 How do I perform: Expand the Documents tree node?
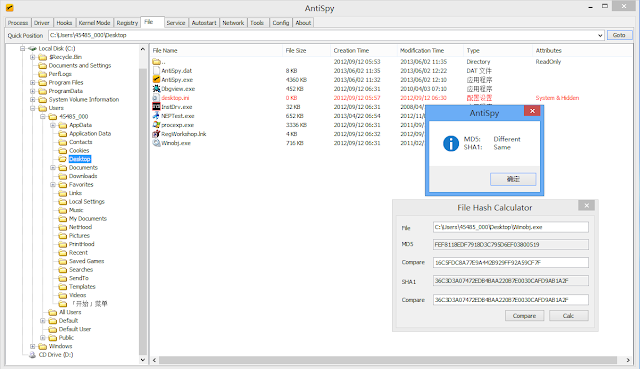[53, 167]
